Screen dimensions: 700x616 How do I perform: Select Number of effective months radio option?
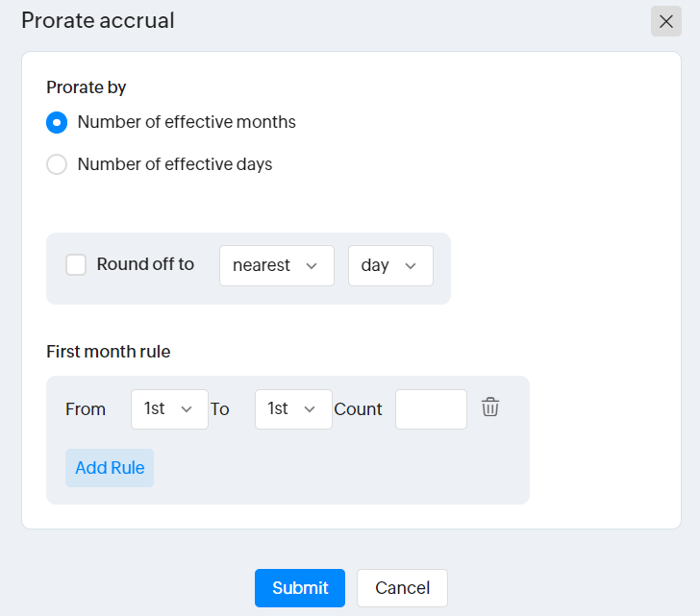coord(57,123)
